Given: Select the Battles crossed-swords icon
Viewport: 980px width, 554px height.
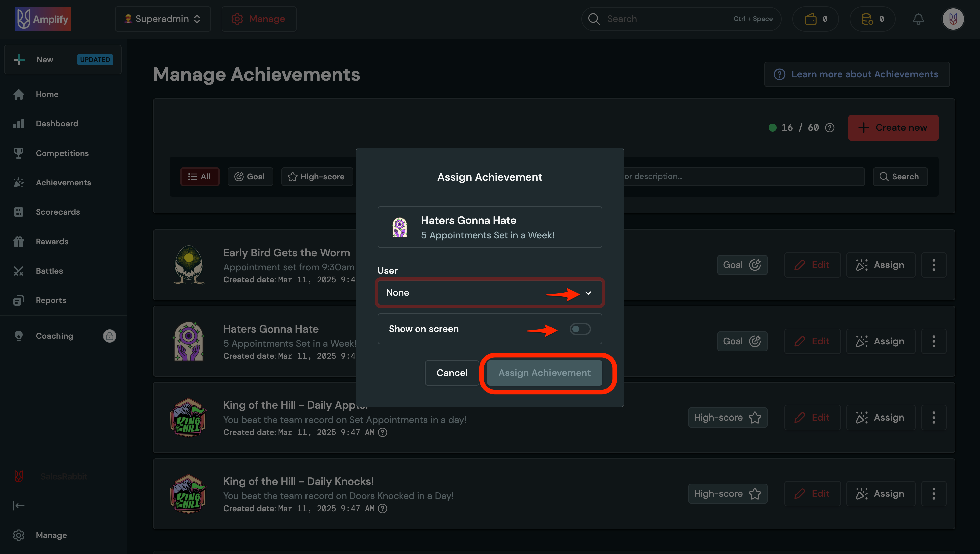Looking at the screenshot, I should (x=19, y=271).
